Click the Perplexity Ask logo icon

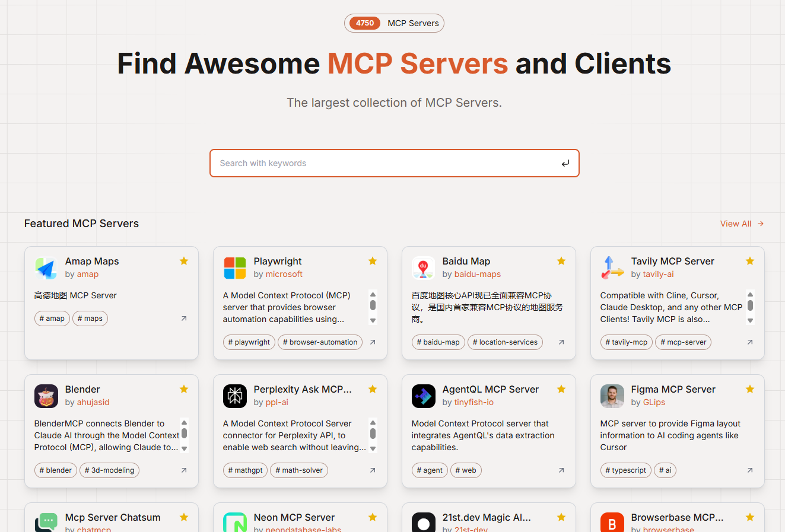pos(234,396)
